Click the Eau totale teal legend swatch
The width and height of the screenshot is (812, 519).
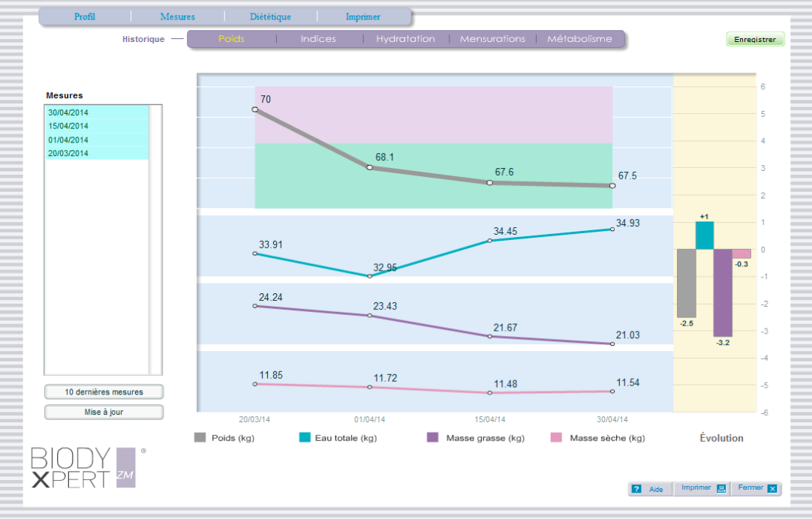click(x=305, y=438)
